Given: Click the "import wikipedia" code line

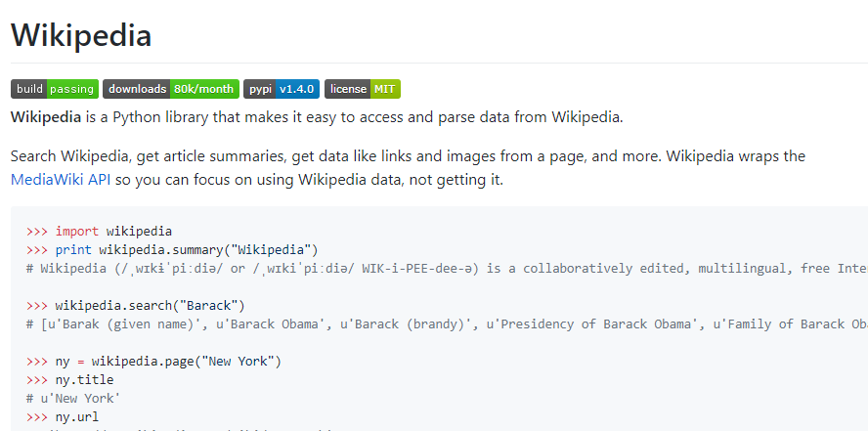Looking at the screenshot, I should (x=113, y=232).
